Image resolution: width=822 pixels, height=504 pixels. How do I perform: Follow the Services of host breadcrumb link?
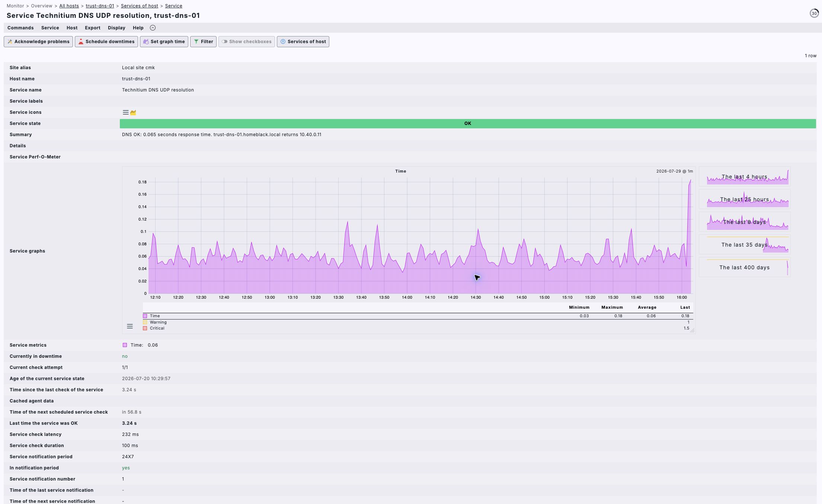[140, 6]
